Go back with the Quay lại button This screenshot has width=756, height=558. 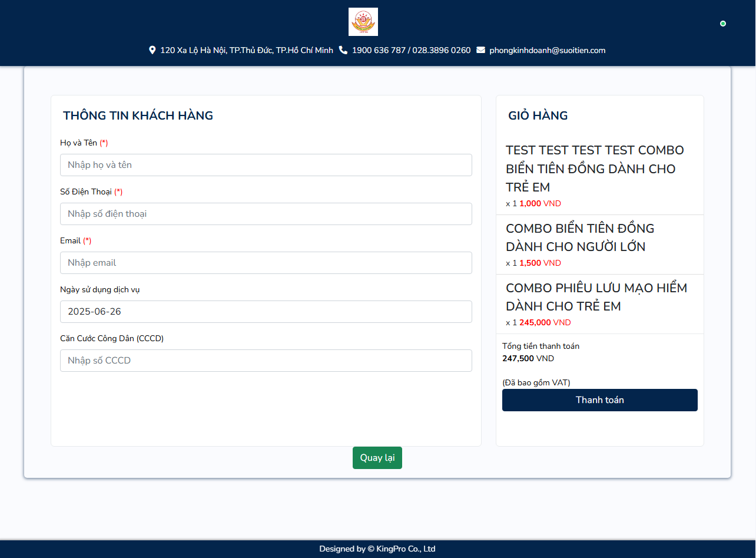(377, 458)
